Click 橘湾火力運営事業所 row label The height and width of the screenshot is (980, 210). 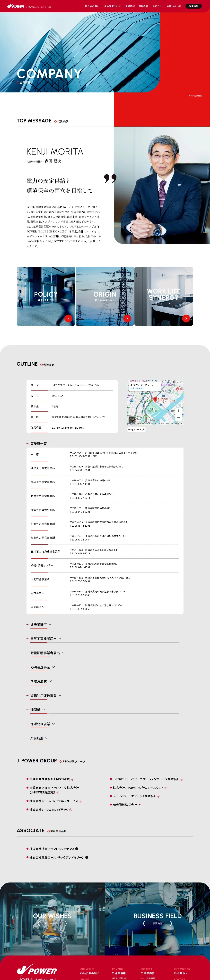click(43, 510)
